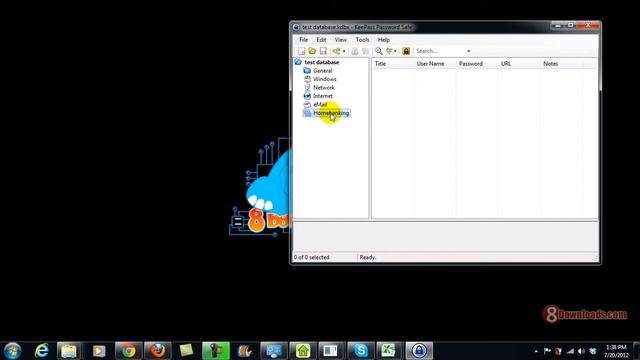
Task: Click the Find magnifier toolbar icon
Action: tap(379, 51)
